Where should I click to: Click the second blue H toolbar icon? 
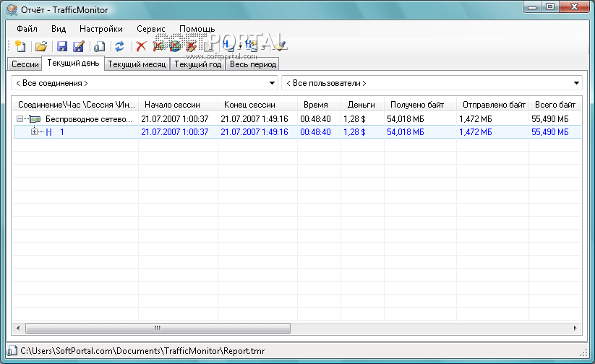point(250,46)
